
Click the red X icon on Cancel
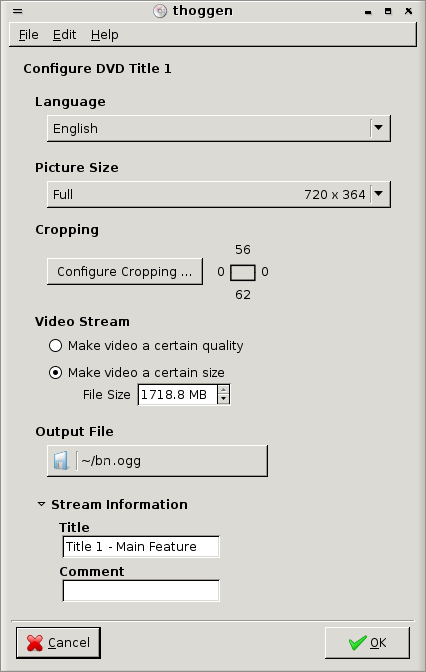point(35,643)
